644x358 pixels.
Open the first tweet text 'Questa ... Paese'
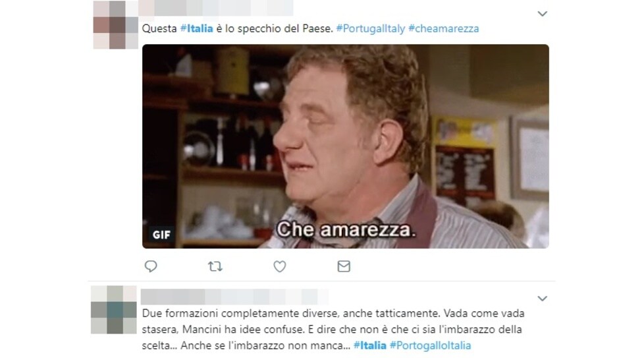[x=238, y=28]
